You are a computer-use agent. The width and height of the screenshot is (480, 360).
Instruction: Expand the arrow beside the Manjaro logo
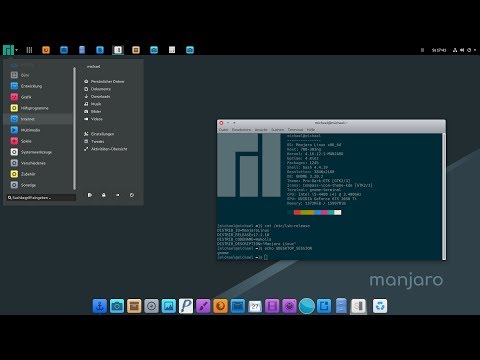tap(17, 50)
